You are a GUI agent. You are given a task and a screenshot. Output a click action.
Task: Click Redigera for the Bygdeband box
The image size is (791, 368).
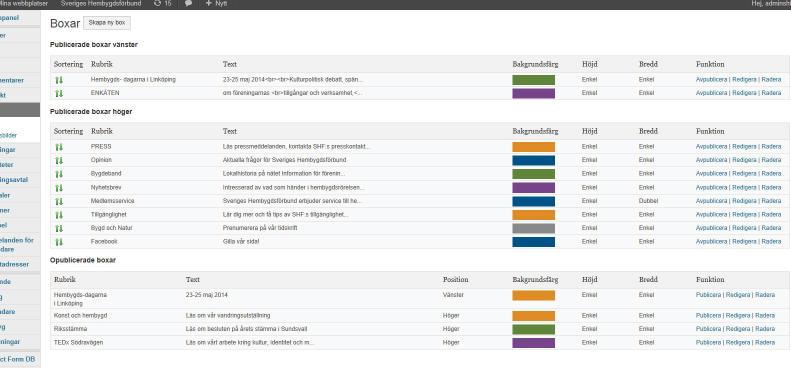[744, 174]
